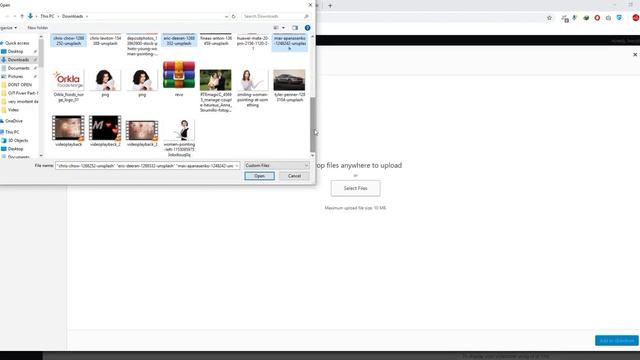The height and width of the screenshot is (360, 640).
Task: Click the microphone extension icon in browser
Action: click(x=575, y=18)
